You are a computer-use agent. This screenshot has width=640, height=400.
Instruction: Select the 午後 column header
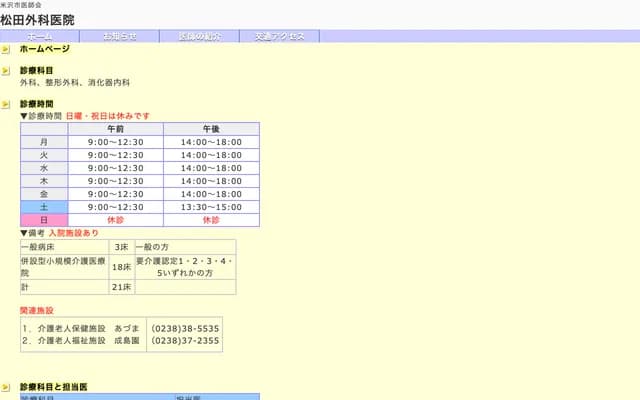coord(211,129)
